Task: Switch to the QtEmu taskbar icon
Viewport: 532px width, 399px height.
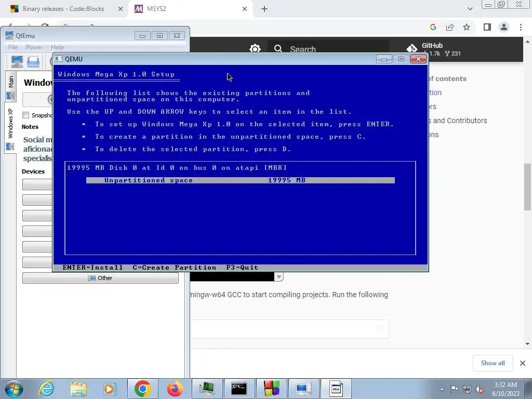Action: tap(303, 389)
